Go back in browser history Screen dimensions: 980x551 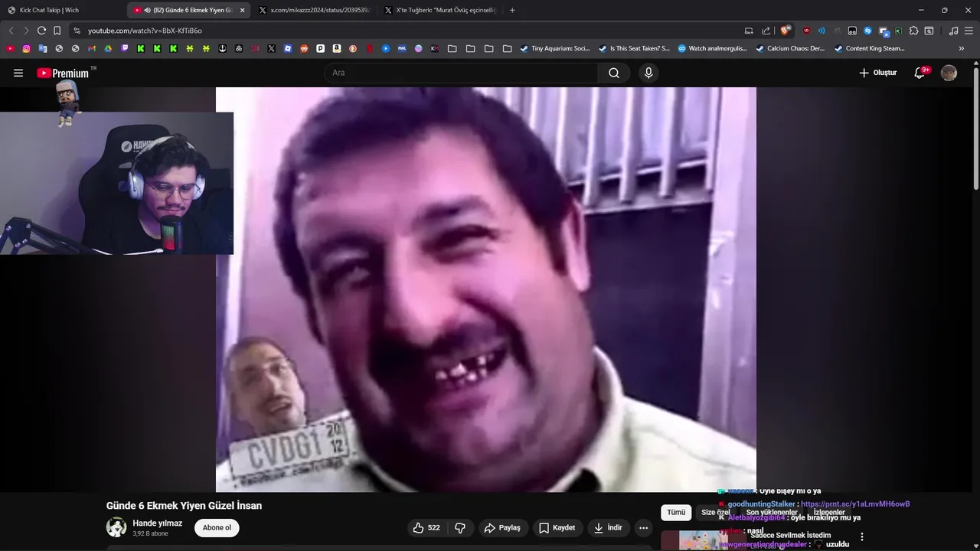(x=11, y=31)
